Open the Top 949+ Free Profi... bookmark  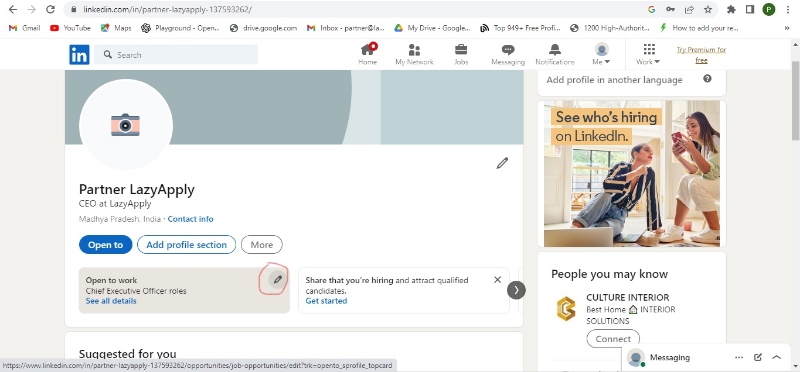520,28
